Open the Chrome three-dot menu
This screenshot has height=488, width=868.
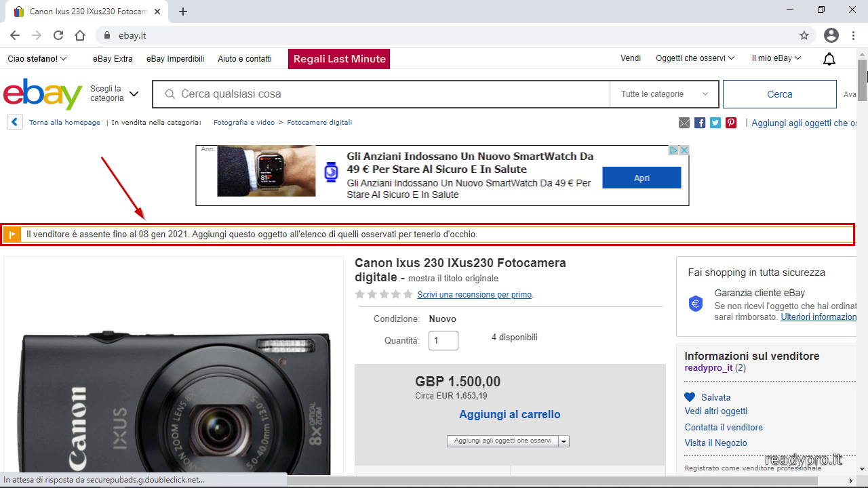click(x=854, y=35)
